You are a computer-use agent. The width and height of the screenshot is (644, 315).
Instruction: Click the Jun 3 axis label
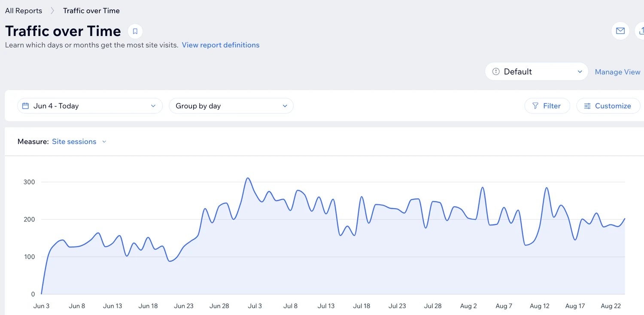pyautogui.click(x=41, y=306)
